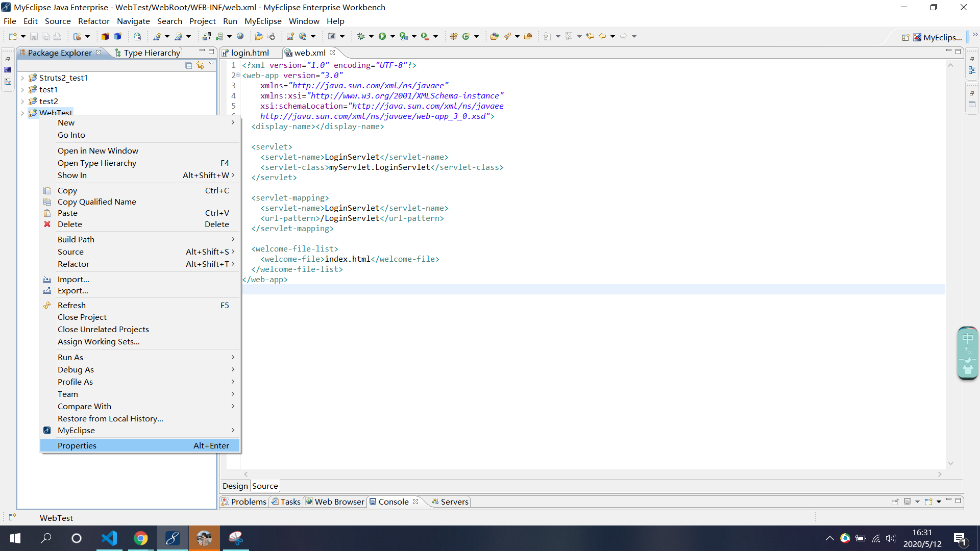Click the editor scroll down arrow
This screenshot has width=980, height=551.
[950, 463]
